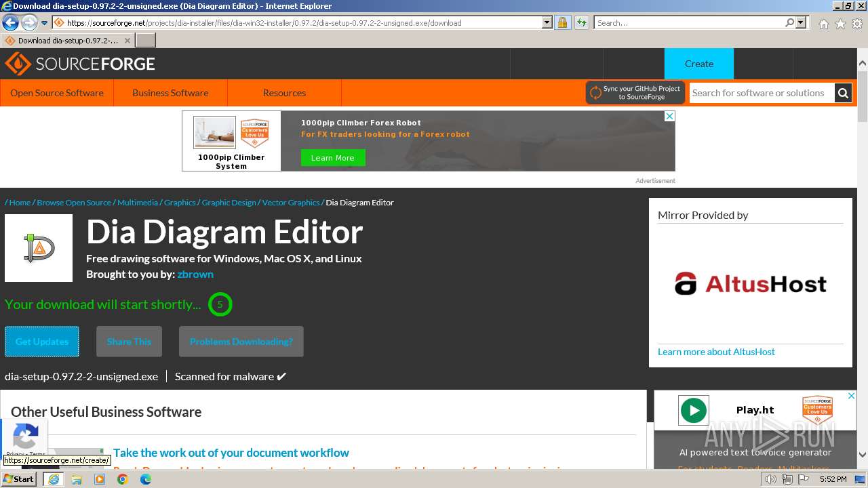Open the Open Source Software menu
Screen dimensions: 868x488
pos(57,93)
